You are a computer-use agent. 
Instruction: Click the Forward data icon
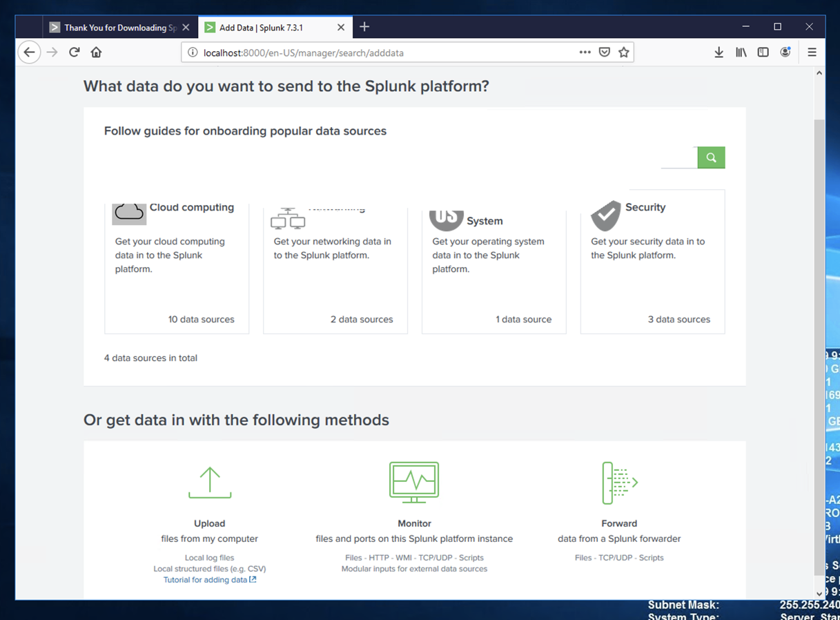619,483
